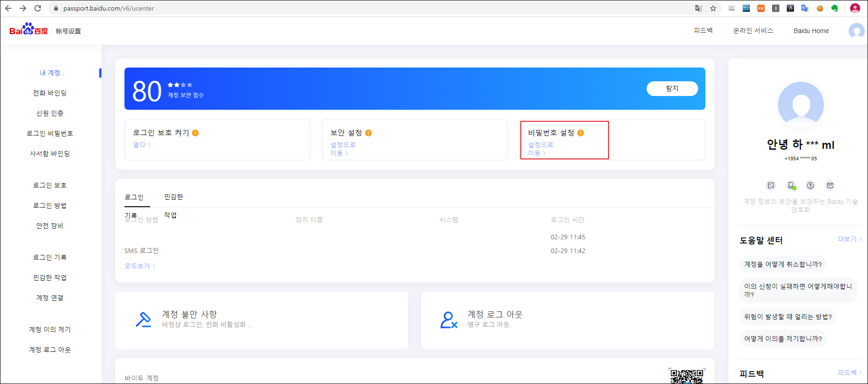
Task: Select 안전 장비 in sidebar
Action: tap(50, 226)
